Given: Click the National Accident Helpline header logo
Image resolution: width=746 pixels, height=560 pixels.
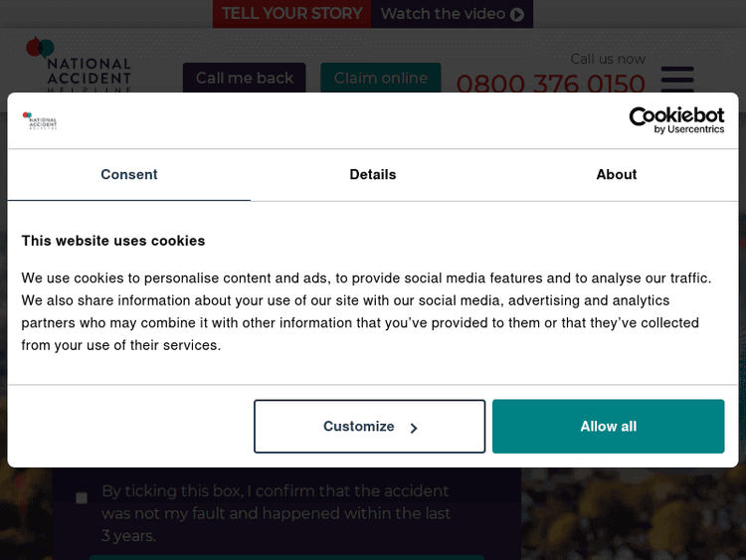Looking at the screenshot, I should click(79, 66).
